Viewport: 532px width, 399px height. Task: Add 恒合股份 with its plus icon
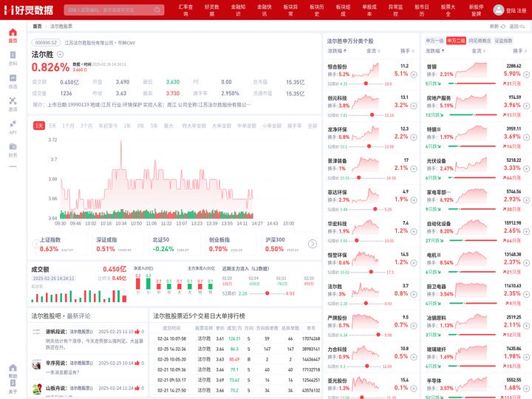(x=414, y=75)
